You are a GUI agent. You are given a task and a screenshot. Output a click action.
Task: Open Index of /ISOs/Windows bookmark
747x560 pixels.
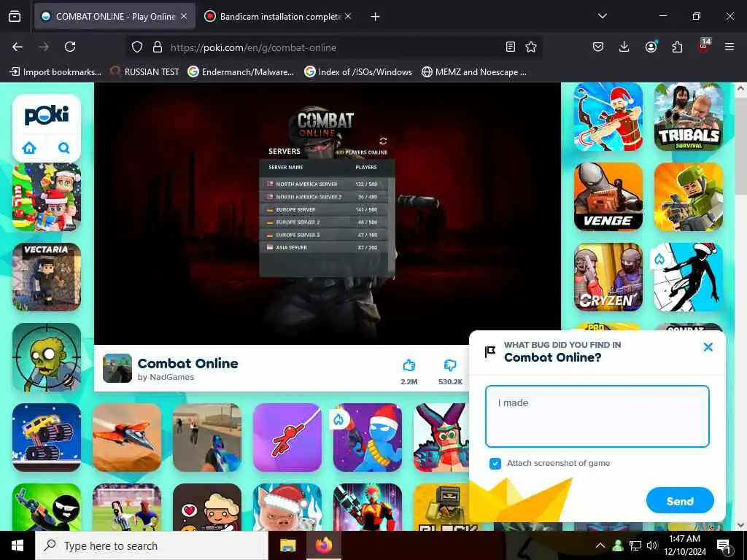pos(359,72)
